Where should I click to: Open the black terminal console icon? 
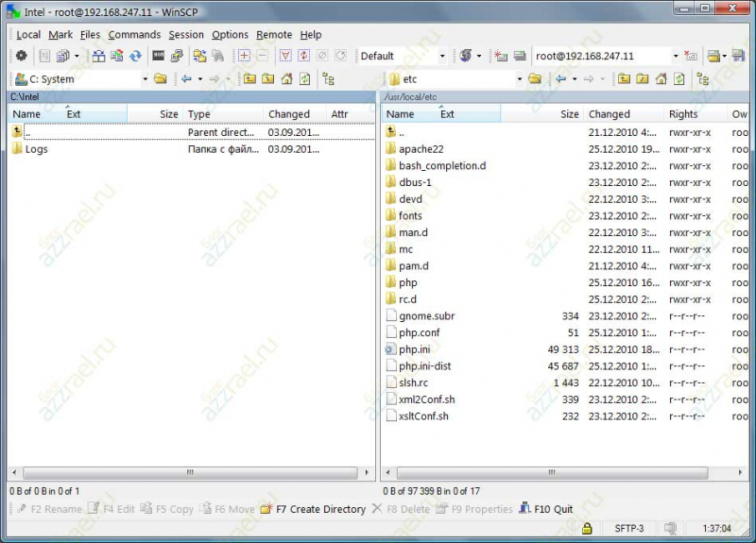click(x=158, y=57)
